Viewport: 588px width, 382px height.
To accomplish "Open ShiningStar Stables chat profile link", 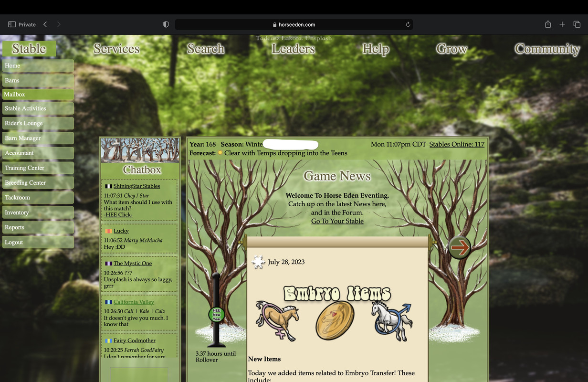I will [137, 186].
